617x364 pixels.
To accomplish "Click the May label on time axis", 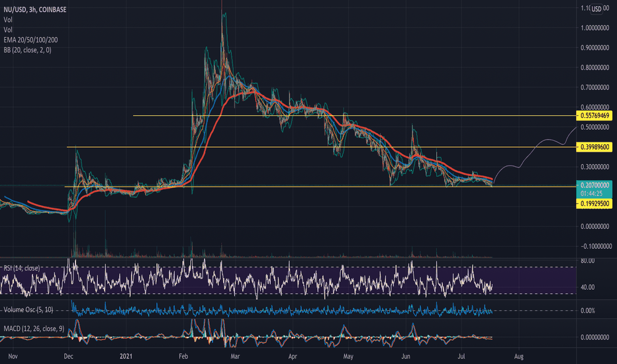I will pyautogui.click(x=348, y=357).
